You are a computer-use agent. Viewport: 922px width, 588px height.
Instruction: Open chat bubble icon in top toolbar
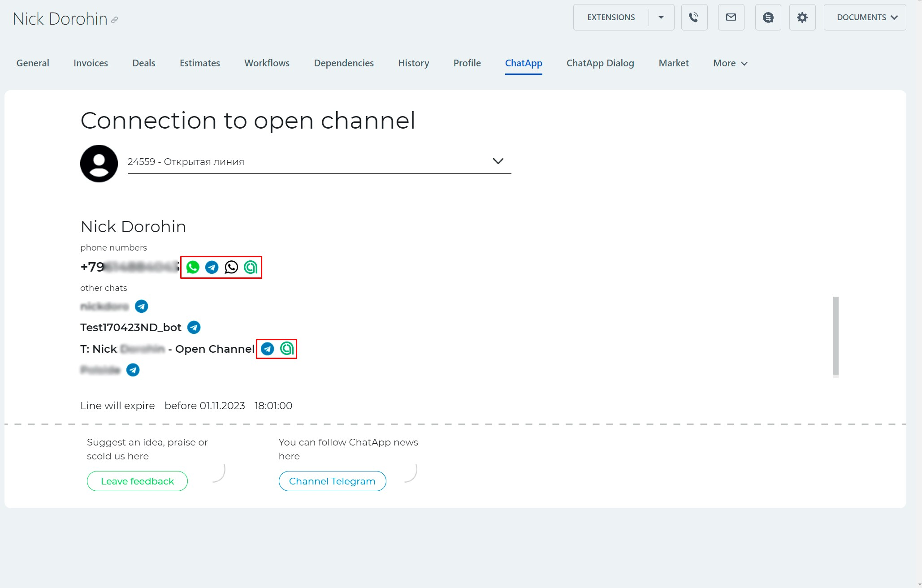coord(768,17)
